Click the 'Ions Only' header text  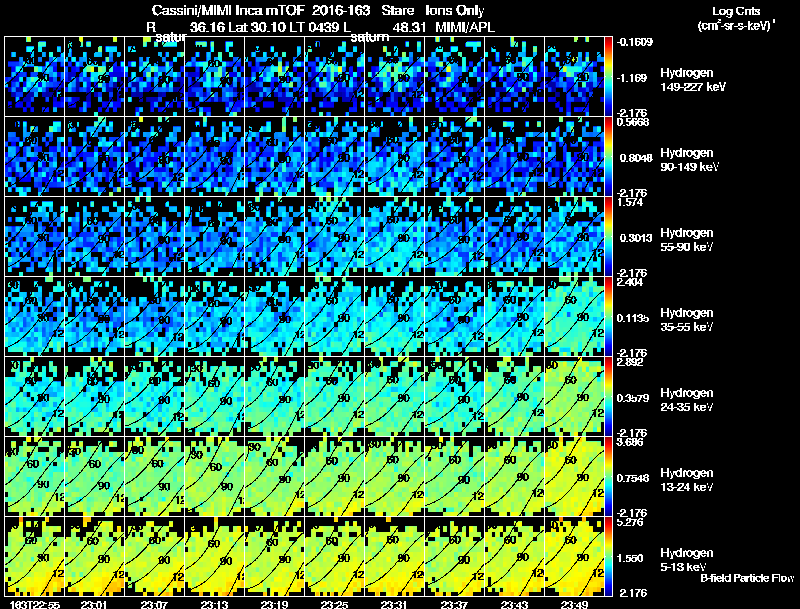click(x=455, y=10)
